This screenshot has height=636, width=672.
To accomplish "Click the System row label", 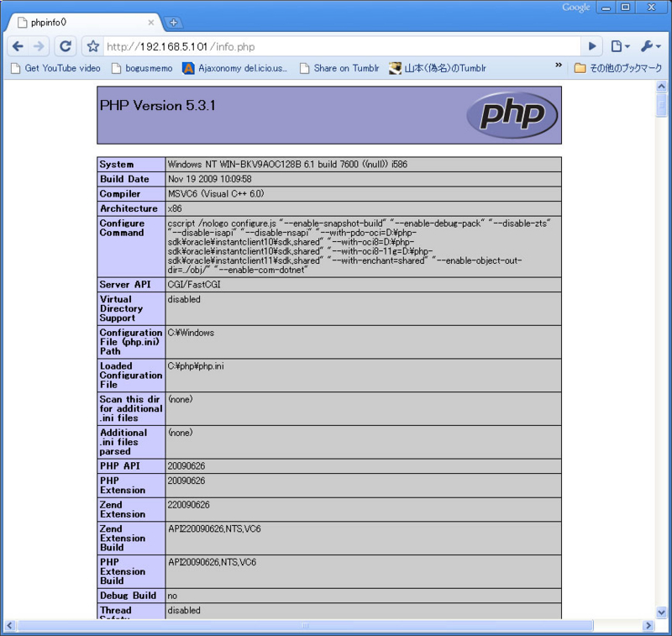I will 117,164.
